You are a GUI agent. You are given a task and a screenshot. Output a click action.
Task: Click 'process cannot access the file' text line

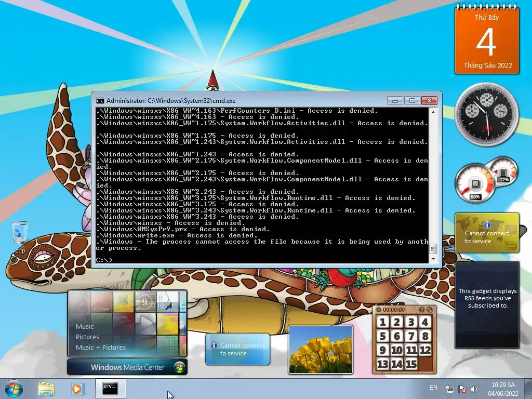(262, 245)
